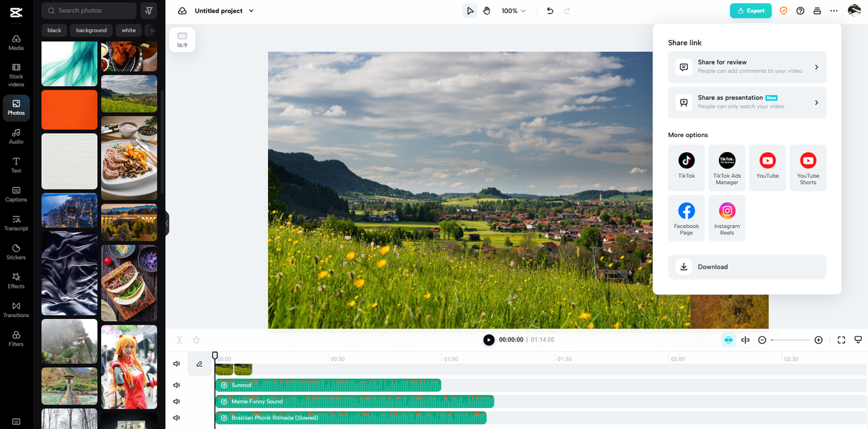Share to YouTube
This screenshot has height=429, width=868.
(x=768, y=168)
